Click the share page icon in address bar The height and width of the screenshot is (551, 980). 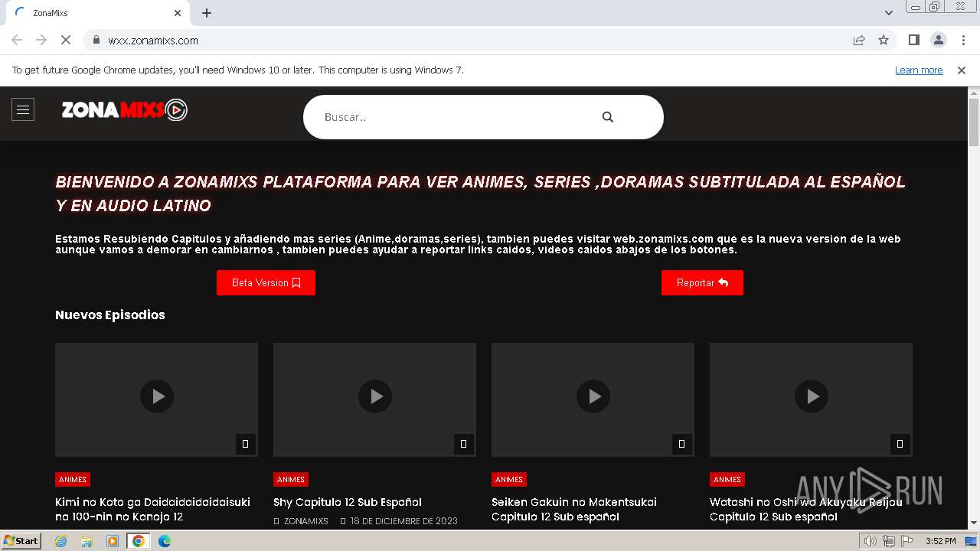point(859,40)
